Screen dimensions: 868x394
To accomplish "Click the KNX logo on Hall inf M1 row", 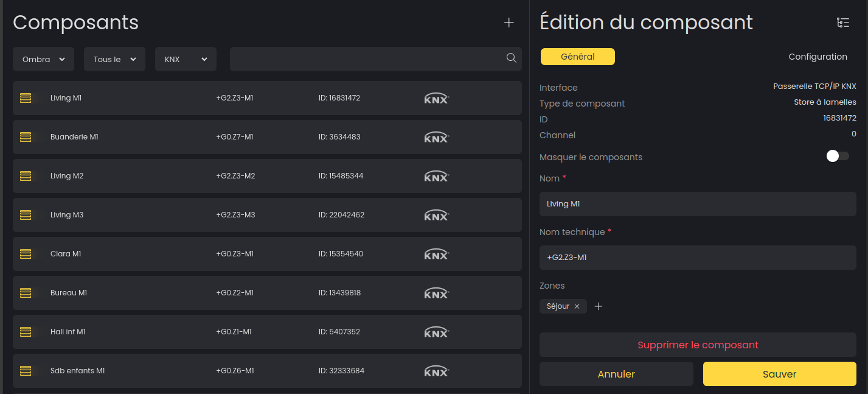I will (436, 332).
